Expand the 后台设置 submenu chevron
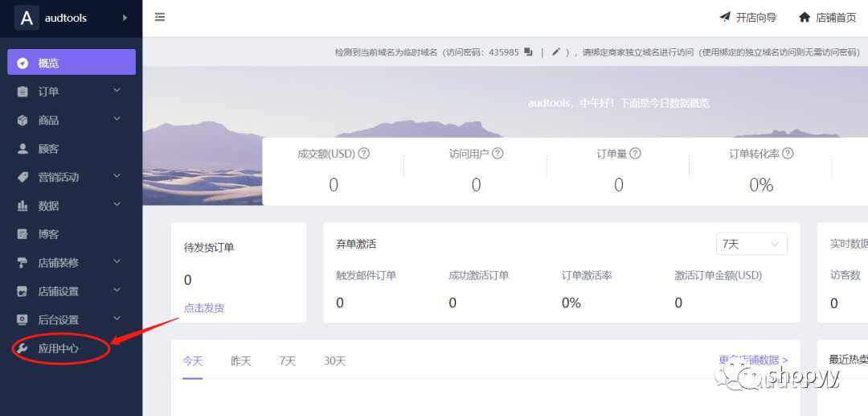 [117, 318]
